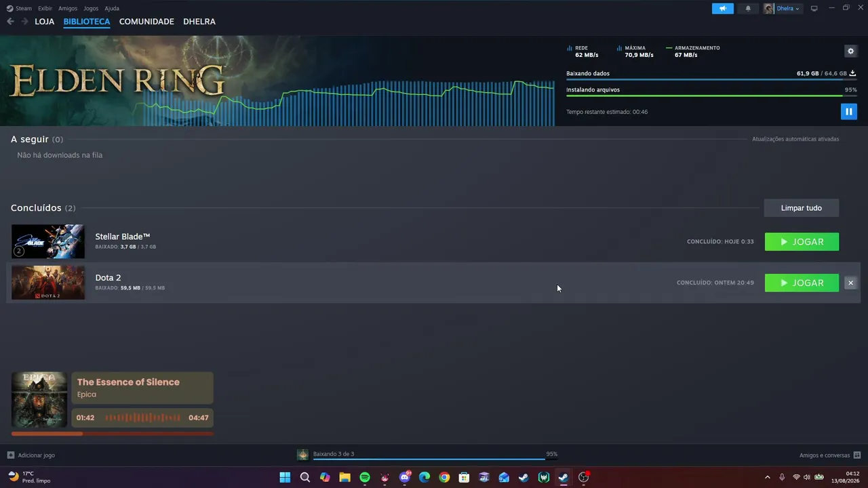The width and height of the screenshot is (868, 488).
Task: Click the Baixando 3 de 3 progress bar
Action: point(435,459)
